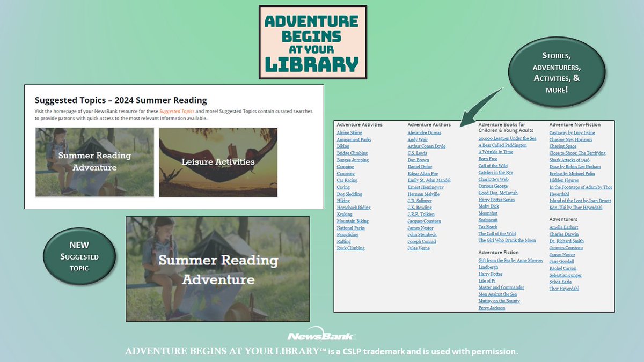Select Bungee Jumping under Adventure Activities

tap(353, 160)
